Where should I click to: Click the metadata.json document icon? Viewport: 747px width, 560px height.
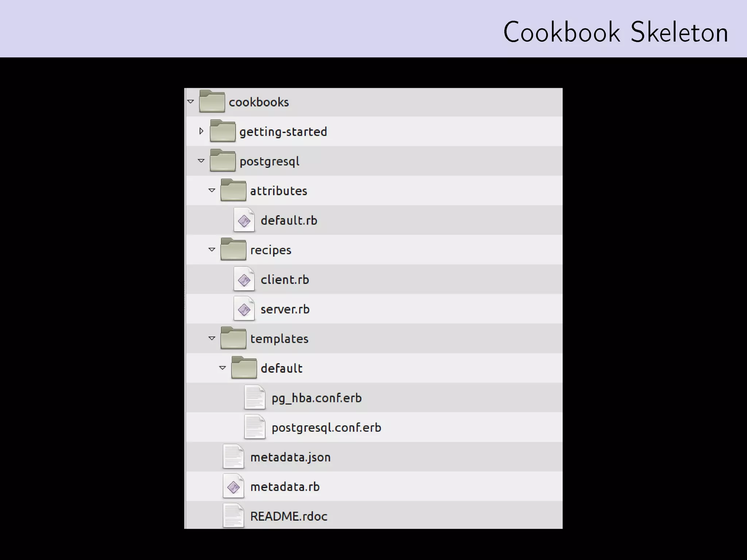pos(233,456)
